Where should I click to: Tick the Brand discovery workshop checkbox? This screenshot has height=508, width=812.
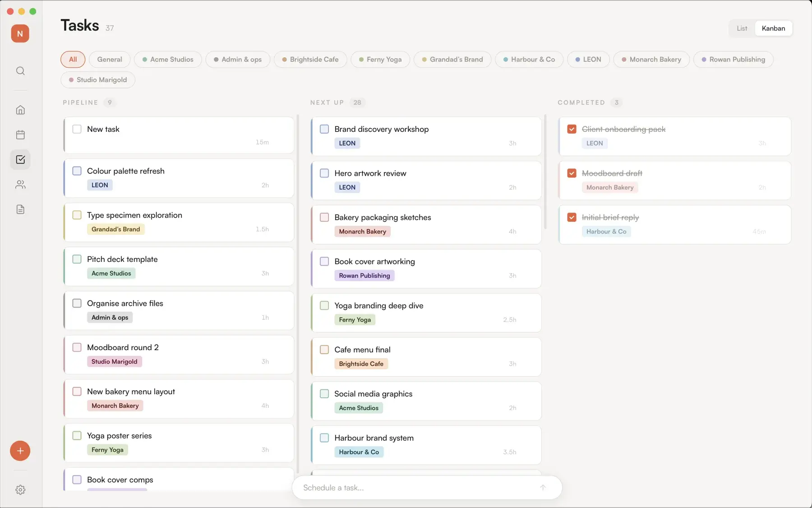(324, 129)
